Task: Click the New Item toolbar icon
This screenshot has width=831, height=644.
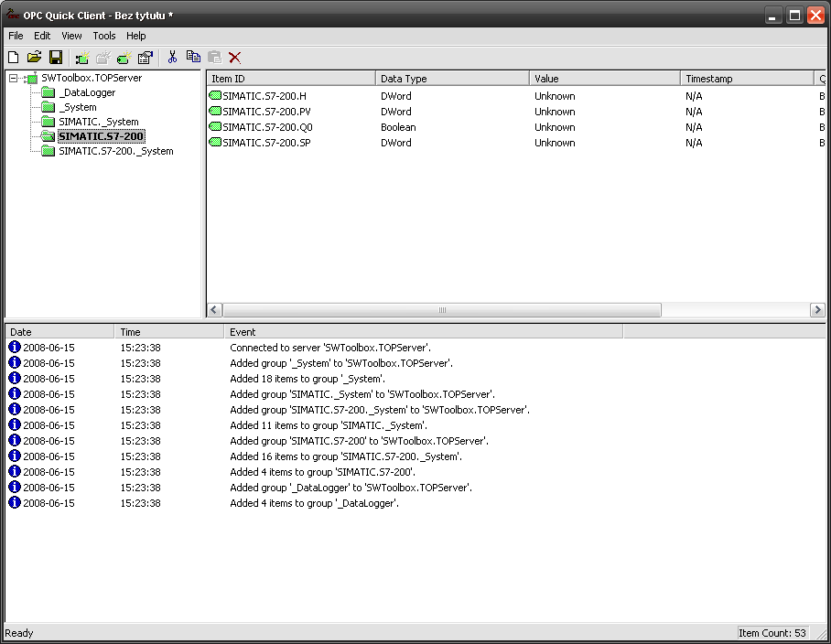Action: click(x=124, y=57)
